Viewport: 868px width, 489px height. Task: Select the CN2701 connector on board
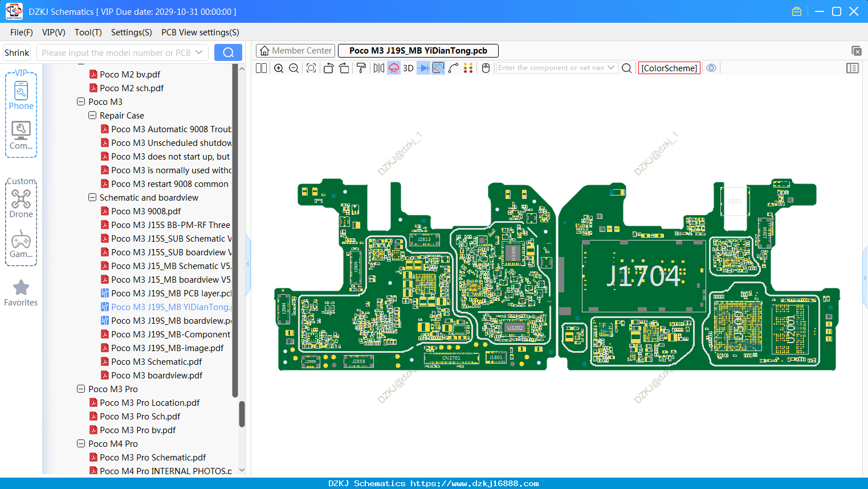point(451,358)
